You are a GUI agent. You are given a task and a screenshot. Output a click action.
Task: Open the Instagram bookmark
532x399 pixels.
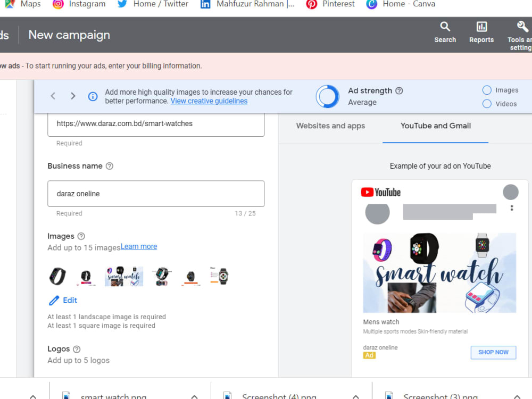point(79,4)
